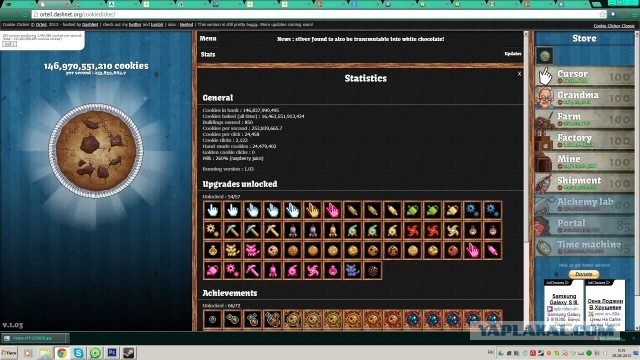The width and height of the screenshot is (640, 360).
Task: Select the pink watering can upgrade icon
Action: coord(213,270)
